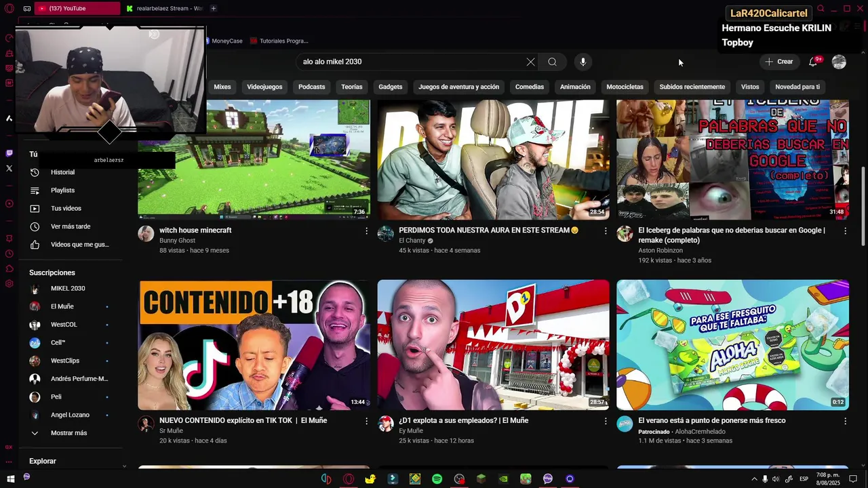The image size is (868, 488).
Task: Filter by Subidos recientemente chip
Action: click(692, 87)
